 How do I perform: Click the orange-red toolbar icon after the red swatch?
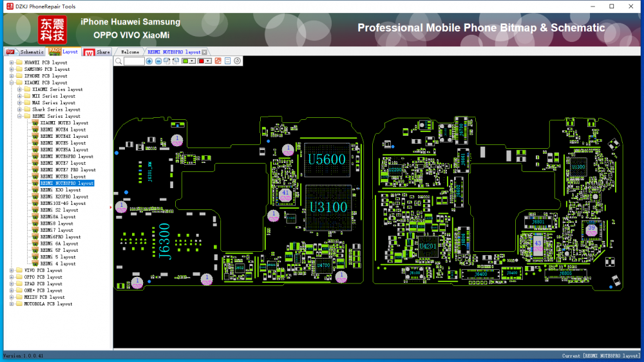pyautogui.click(x=218, y=61)
